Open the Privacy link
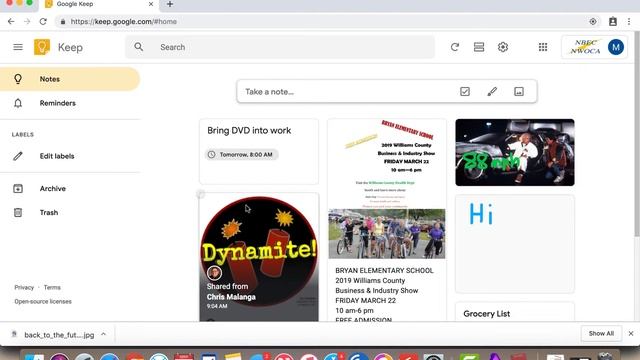 click(24, 287)
